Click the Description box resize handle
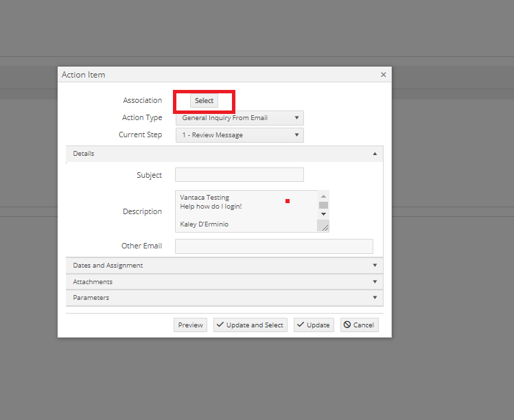 coord(324,226)
